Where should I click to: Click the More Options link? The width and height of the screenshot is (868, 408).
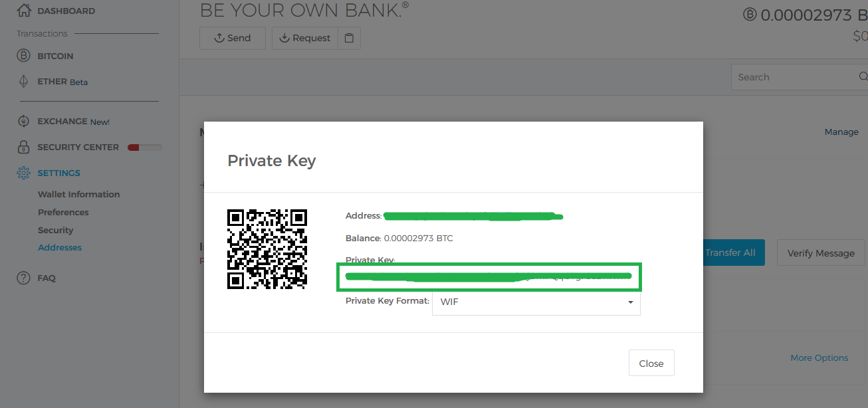pyautogui.click(x=819, y=357)
